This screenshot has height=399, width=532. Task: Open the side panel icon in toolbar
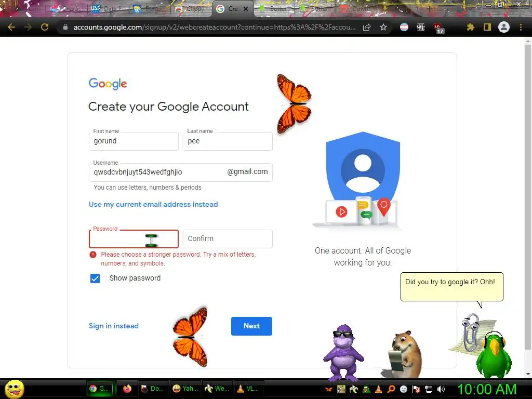(x=487, y=27)
